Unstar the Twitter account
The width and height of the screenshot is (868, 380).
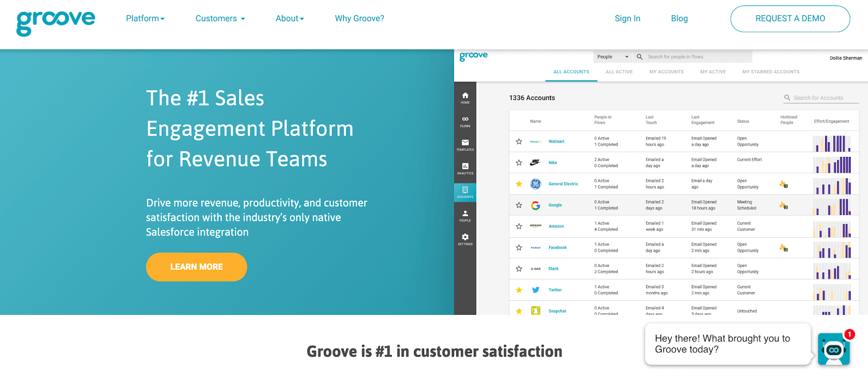(x=519, y=290)
